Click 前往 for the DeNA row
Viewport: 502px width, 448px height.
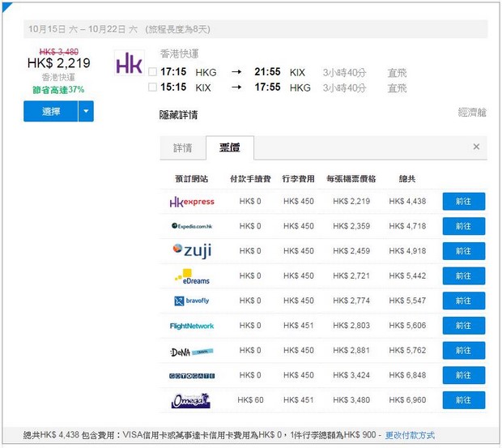click(x=464, y=350)
